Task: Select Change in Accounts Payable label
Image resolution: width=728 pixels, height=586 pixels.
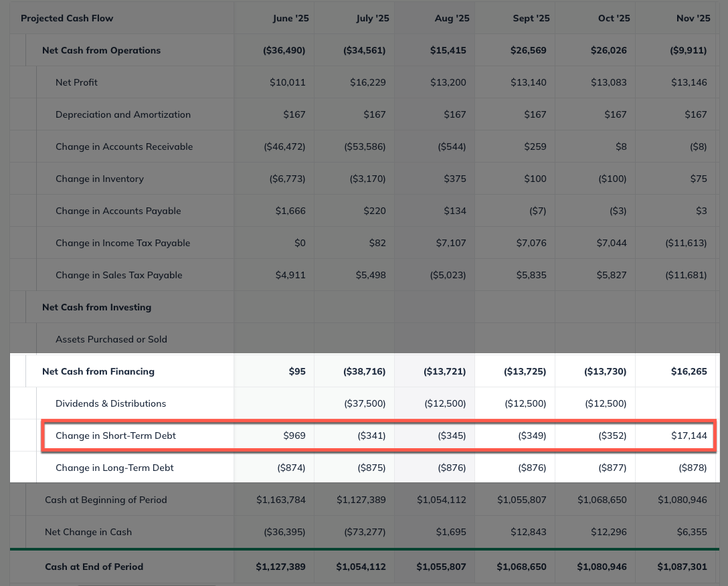Action: 118,211
